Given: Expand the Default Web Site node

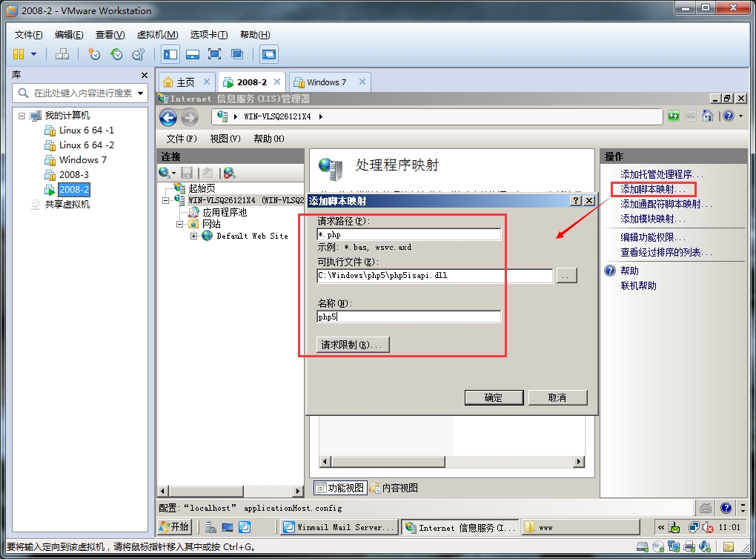Looking at the screenshot, I should click(x=193, y=236).
